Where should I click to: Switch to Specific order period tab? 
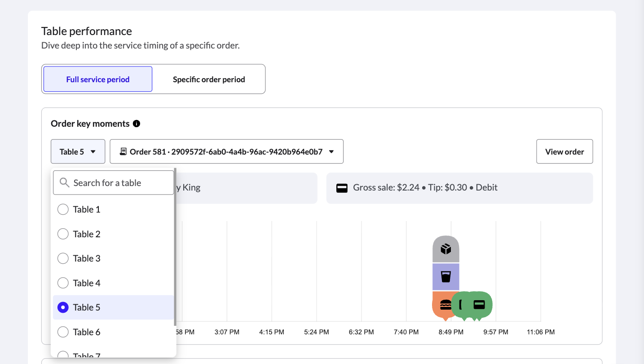(209, 79)
